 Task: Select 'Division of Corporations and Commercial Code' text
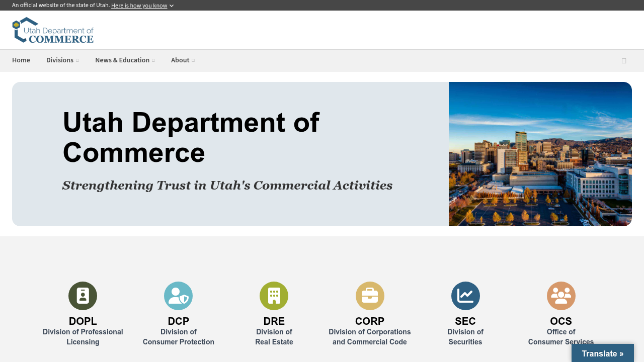370,337
